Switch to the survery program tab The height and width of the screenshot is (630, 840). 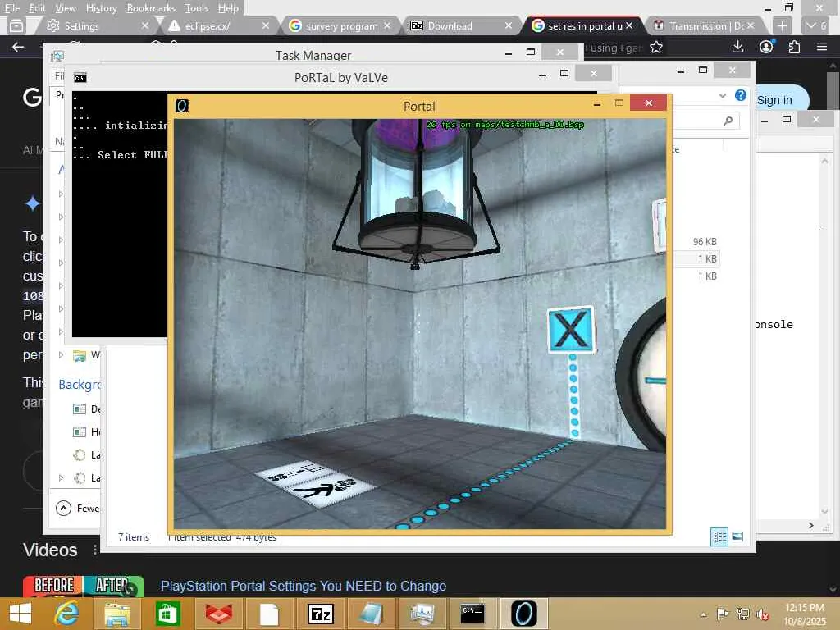click(339, 25)
